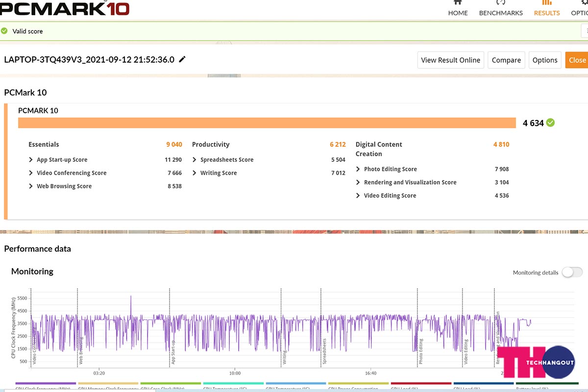588x392 pixels.
Task: Click the green GPU Core Clock legend swatch
Action: pyautogui.click(x=171, y=384)
